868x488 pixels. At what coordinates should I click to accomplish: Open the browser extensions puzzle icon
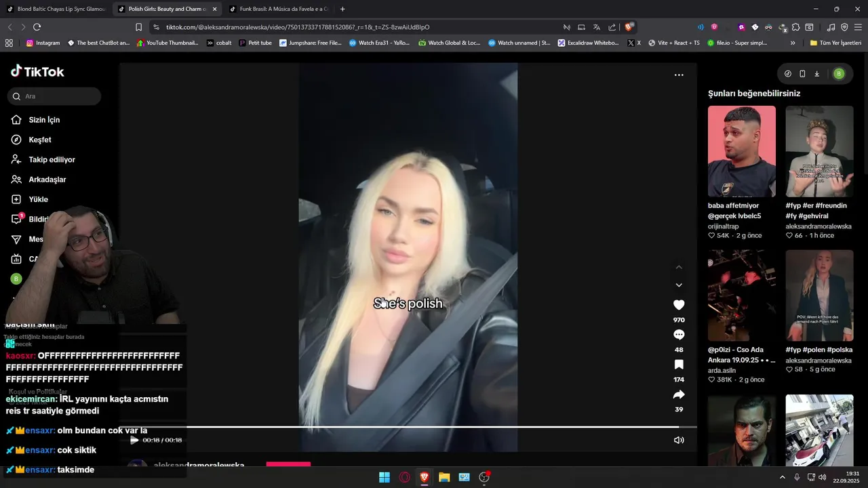[796, 27]
